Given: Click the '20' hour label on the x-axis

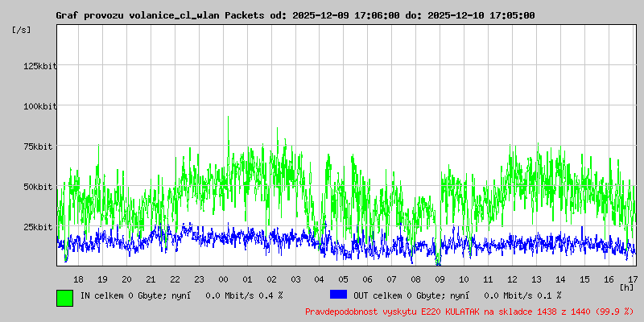Looking at the screenshot, I should (x=126, y=279).
